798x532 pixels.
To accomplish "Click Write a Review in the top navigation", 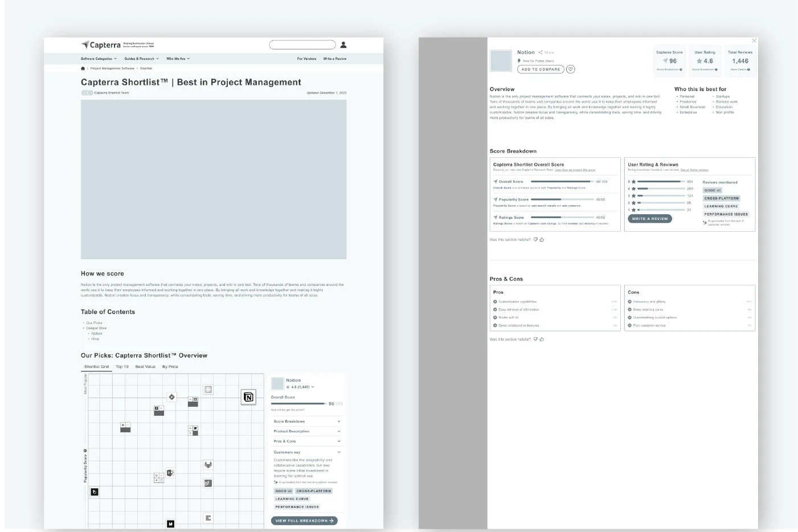I will [335, 59].
